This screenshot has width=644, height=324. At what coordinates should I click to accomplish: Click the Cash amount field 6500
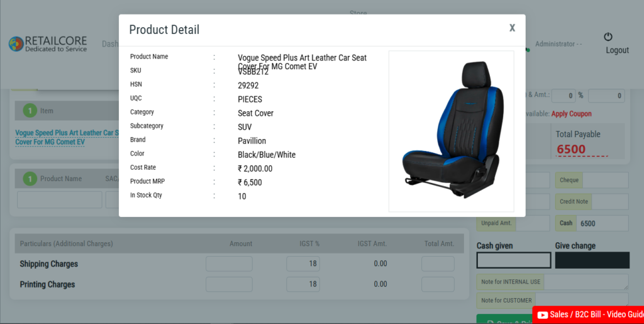tap(602, 223)
